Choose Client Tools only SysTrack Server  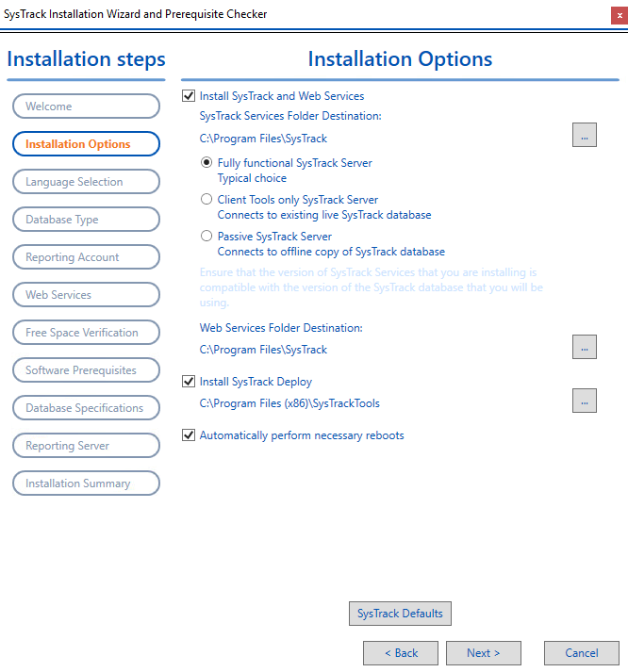pos(207,200)
